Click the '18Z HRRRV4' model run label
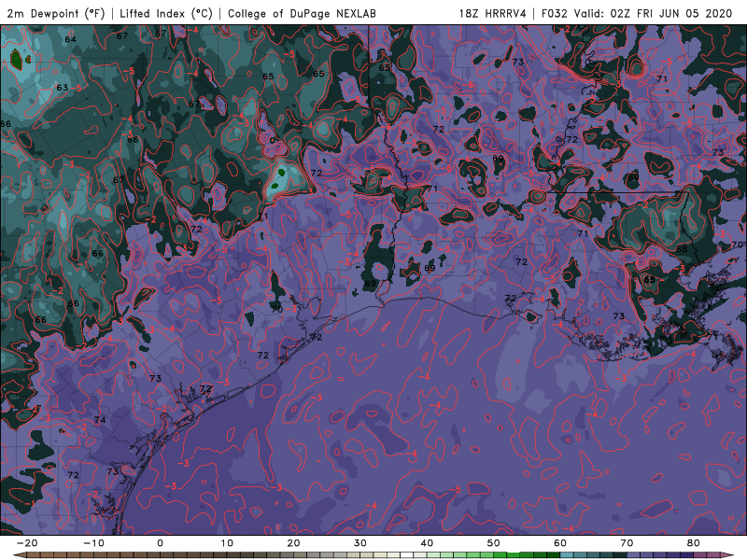 [493, 13]
